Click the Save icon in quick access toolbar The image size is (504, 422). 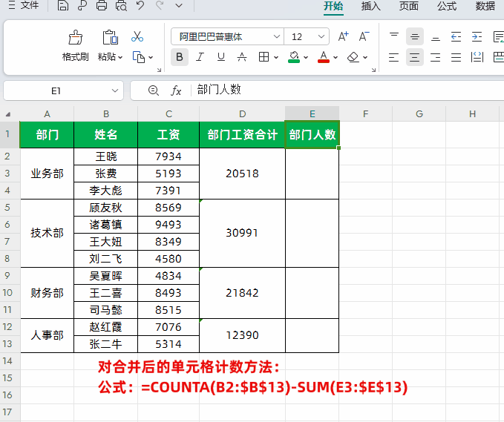click(x=63, y=5)
